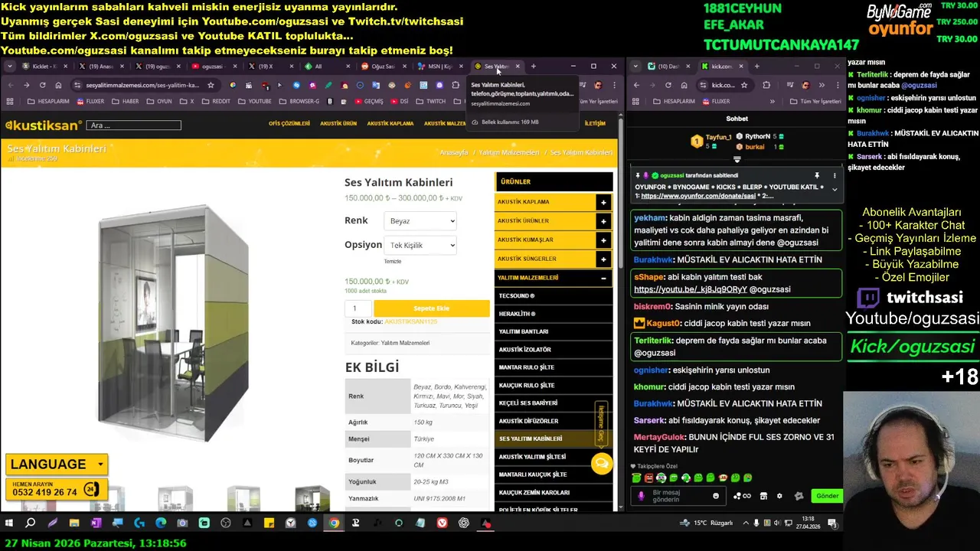The image size is (980, 551).
Task: Open the pinned message's three-dot options
Action: click(x=835, y=175)
